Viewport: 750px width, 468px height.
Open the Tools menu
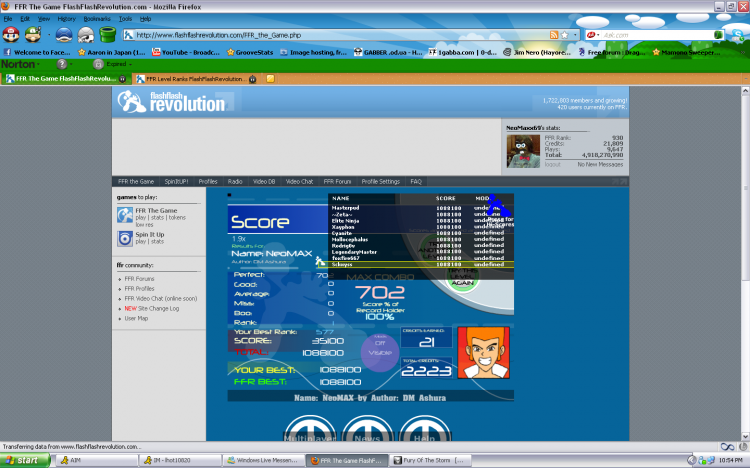pos(125,19)
